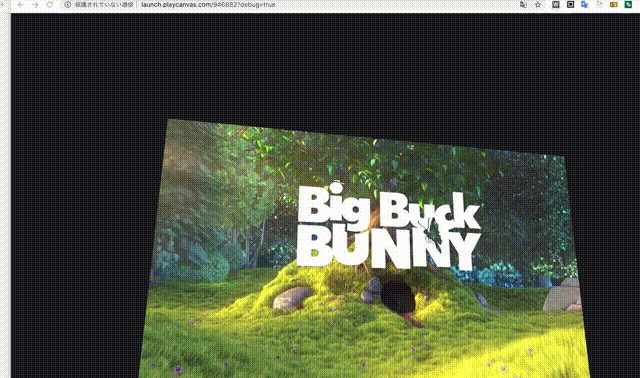Open the translate page icon in the address bar
The image size is (640, 378).
click(523, 5)
